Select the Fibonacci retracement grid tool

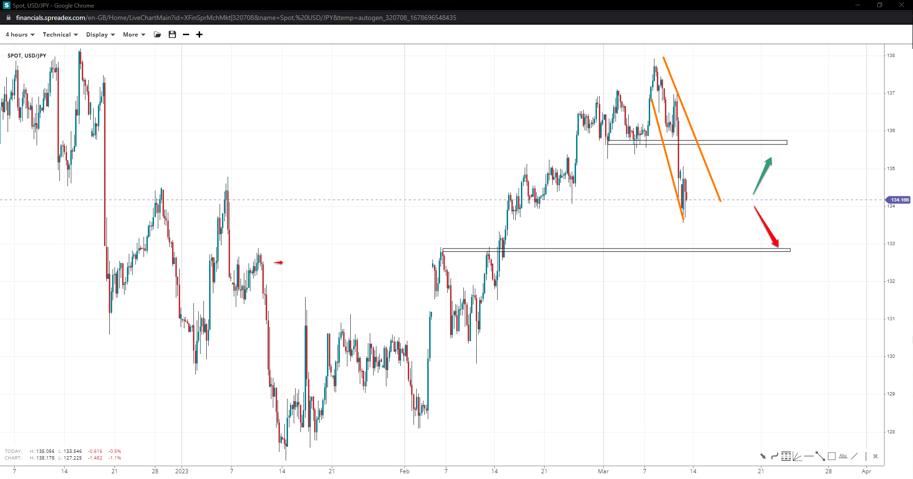pos(786,456)
